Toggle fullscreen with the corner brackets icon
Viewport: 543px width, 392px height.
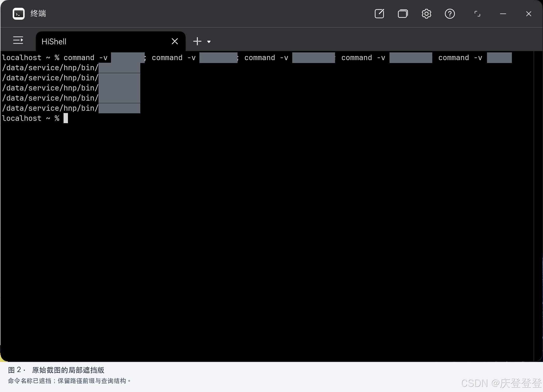pyautogui.click(x=477, y=14)
